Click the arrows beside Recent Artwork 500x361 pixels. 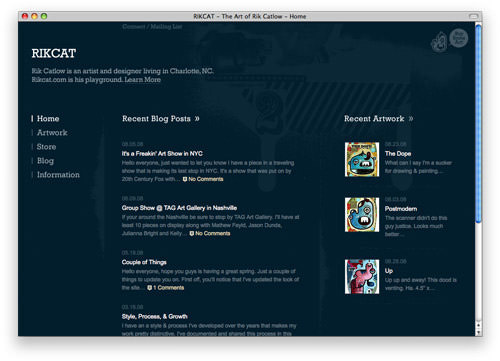coord(411,119)
